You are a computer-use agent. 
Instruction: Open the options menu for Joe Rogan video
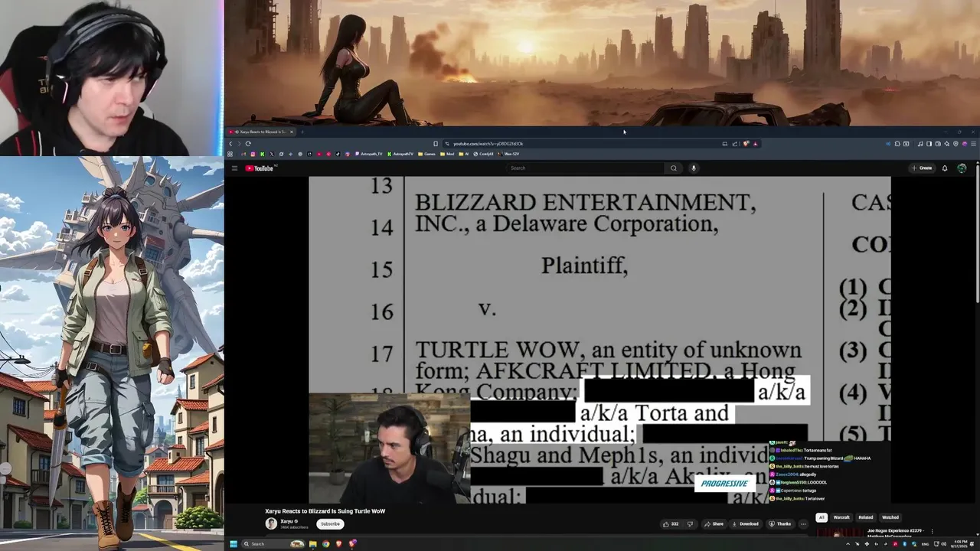[x=932, y=531]
